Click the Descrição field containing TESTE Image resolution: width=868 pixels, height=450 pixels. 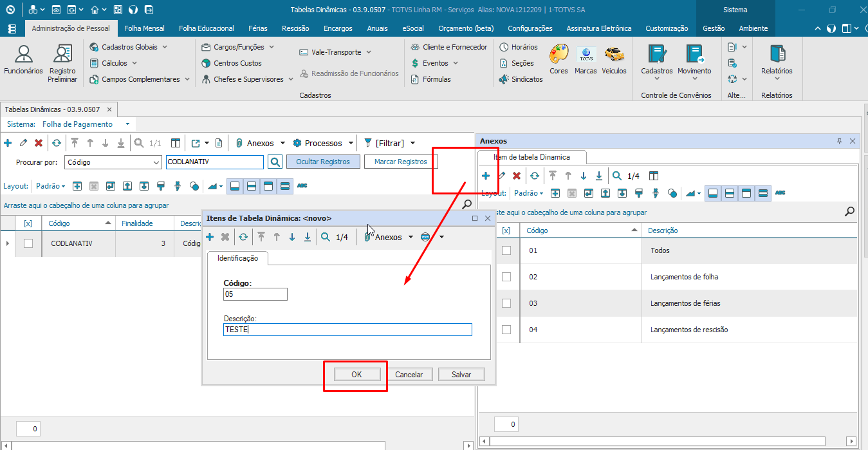click(347, 330)
